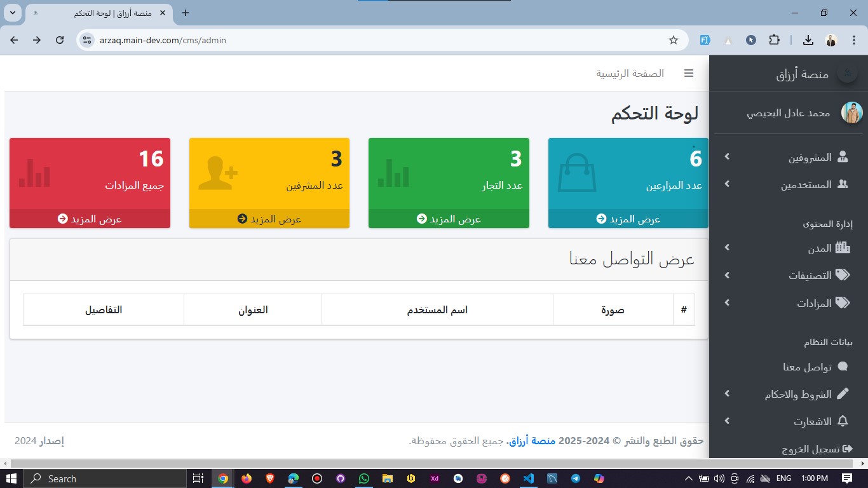This screenshot has width=868, height=488.
Task: Click the tag icon beside التصنيفات
Action: (843, 275)
